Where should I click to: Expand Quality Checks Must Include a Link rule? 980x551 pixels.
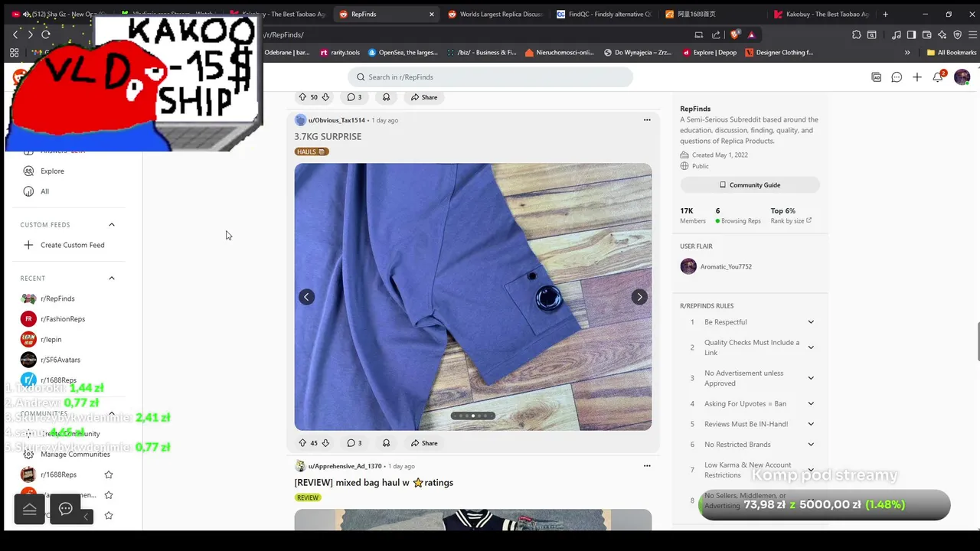[811, 347]
